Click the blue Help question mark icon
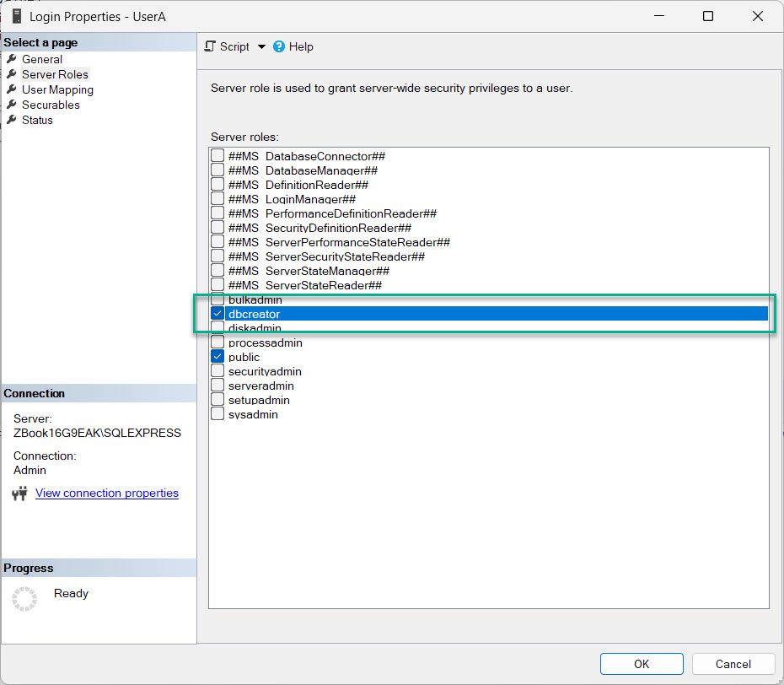Viewport: 784px width, 685px height. tap(279, 47)
